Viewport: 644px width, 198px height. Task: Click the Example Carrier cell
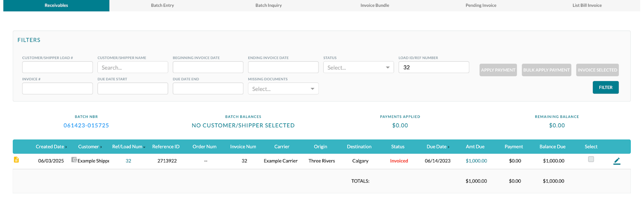(x=281, y=161)
